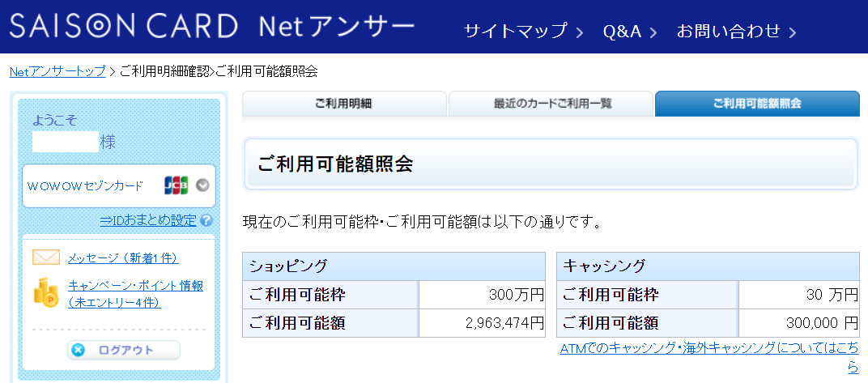Screen dimensions: 868x383
Task: Click the gold coins campaign icon
Action: 46,292
